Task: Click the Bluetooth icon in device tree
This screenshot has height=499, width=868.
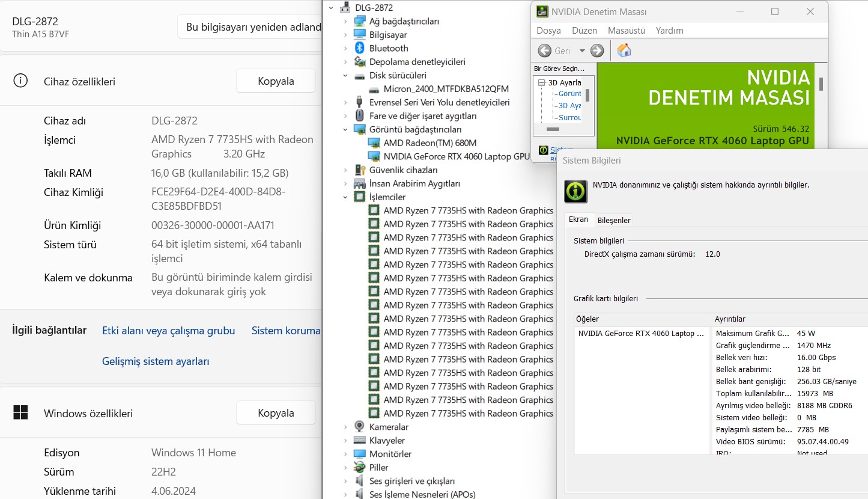Action: point(359,48)
